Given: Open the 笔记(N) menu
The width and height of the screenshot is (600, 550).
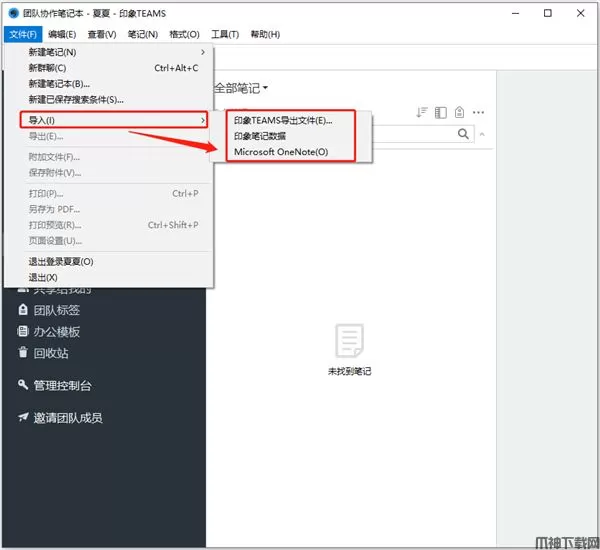Looking at the screenshot, I should click(143, 34).
